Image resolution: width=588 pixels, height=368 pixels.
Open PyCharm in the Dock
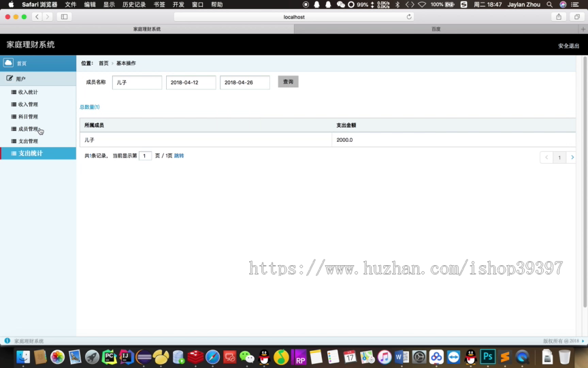pyautogui.click(x=109, y=356)
